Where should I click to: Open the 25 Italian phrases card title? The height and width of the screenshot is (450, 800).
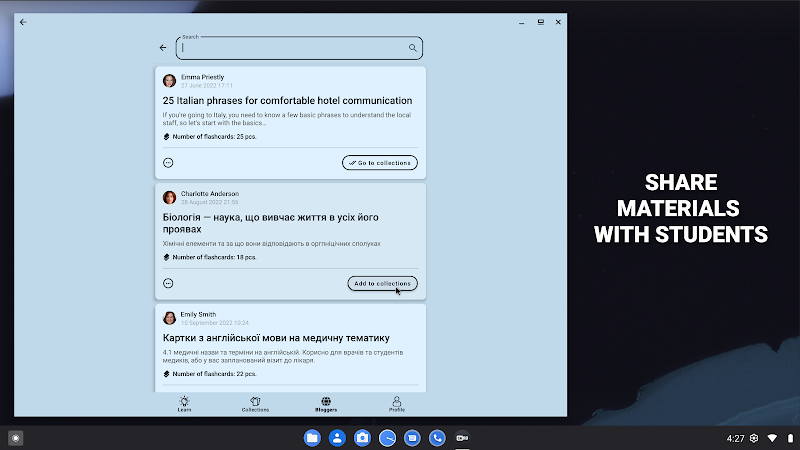[x=287, y=101]
